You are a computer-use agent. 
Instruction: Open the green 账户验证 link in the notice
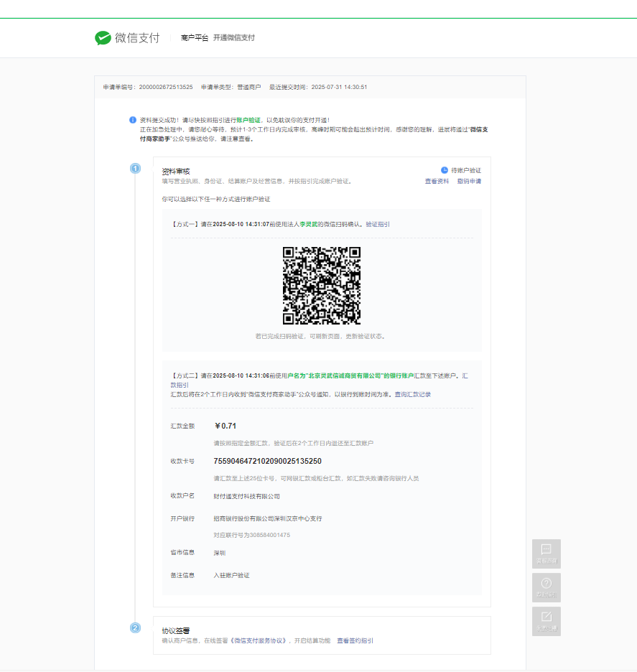pyautogui.click(x=248, y=120)
